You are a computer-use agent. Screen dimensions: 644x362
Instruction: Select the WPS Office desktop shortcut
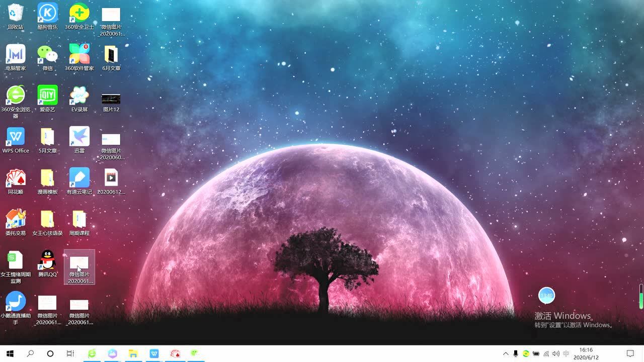tap(16, 137)
